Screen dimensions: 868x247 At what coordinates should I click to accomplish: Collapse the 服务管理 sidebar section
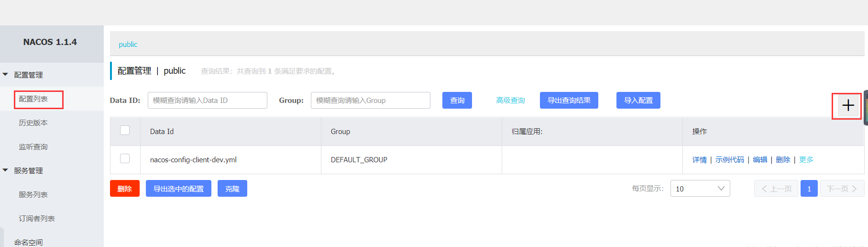click(x=6, y=170)
